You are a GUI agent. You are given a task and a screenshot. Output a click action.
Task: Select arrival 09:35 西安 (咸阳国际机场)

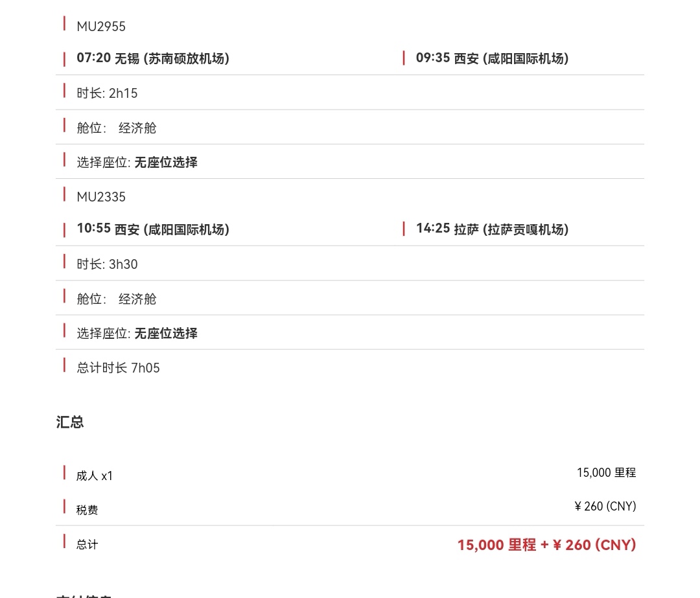492,58
